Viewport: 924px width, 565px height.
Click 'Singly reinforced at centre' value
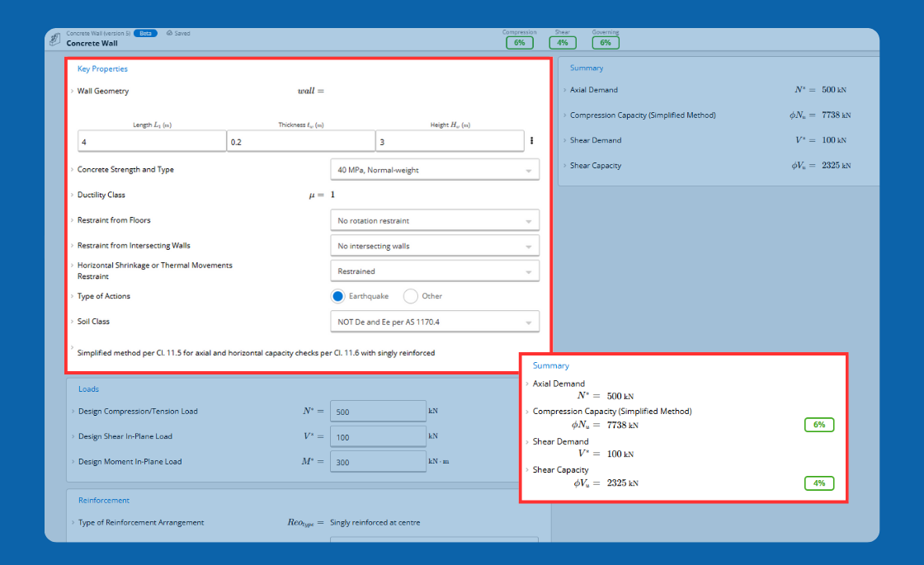tap(375, 523)
